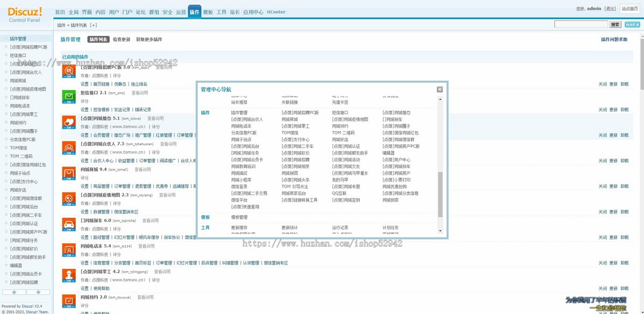644x314 pixels.
Task: Click the 站点首页 button
Action: coord(631,8)
